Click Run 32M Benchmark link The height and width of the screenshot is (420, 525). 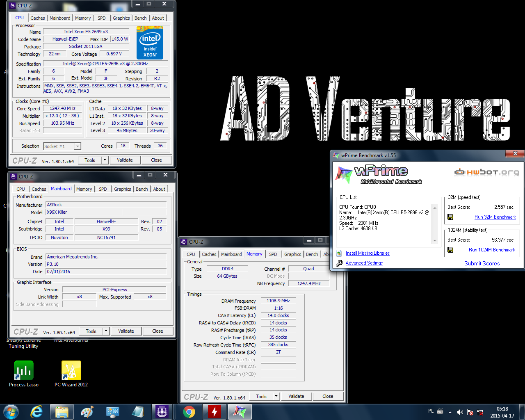pos(495,217)
